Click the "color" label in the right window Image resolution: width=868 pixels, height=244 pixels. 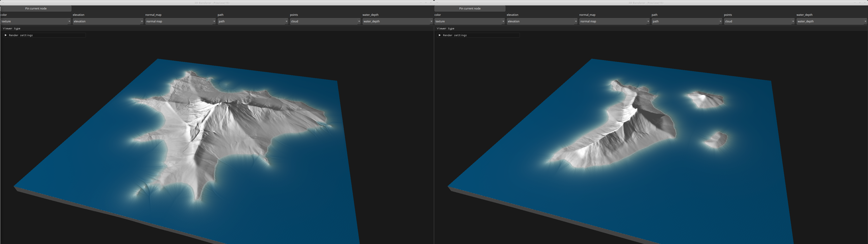click(438, 15)
